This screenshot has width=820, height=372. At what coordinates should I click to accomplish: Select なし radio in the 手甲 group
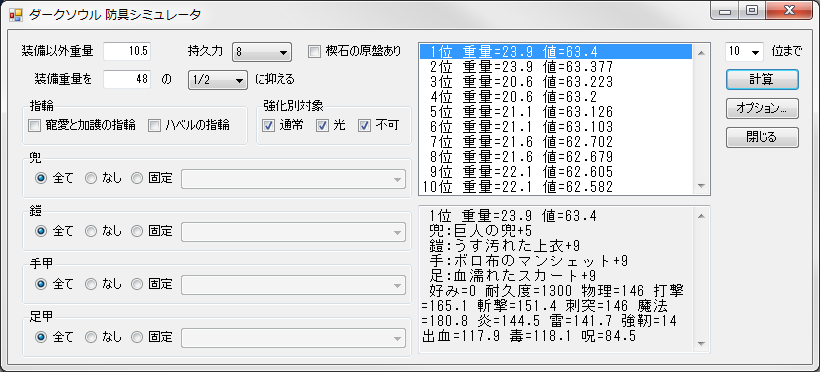pyautogui.click(x=91, y=284)
